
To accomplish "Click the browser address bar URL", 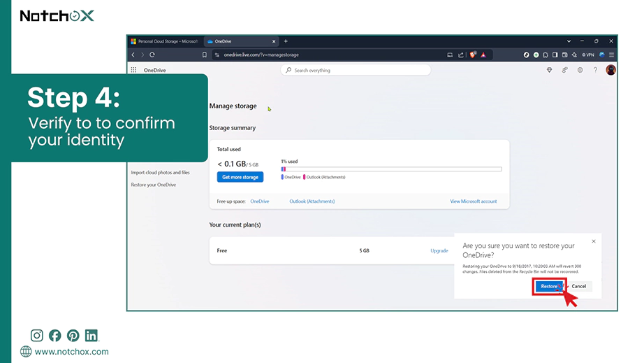I will (x=261, y=55).
